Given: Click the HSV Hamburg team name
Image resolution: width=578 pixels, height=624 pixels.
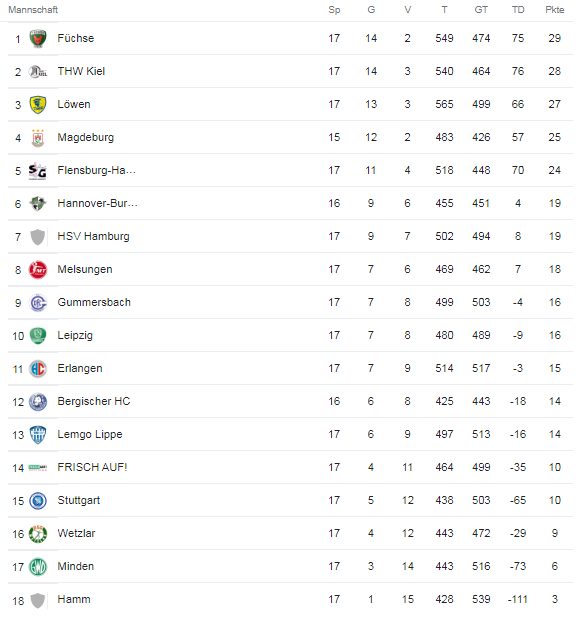Looking at the screenshot, I should tap(94, 236).
